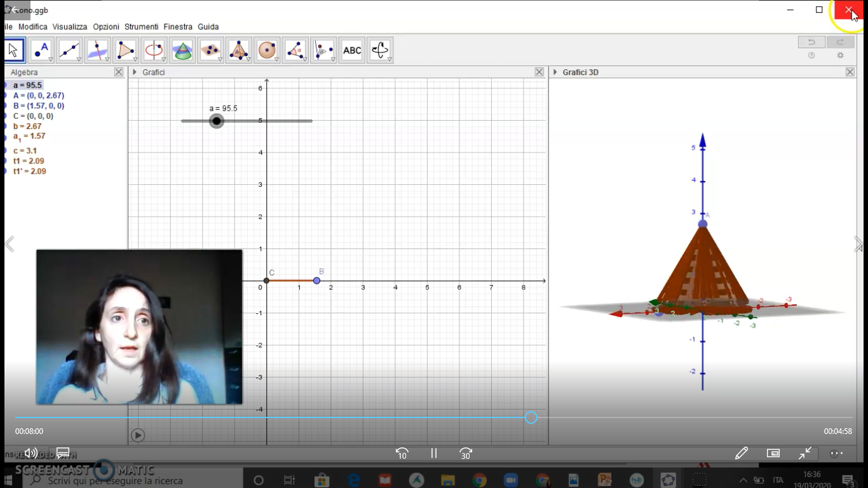868x488 pixels.
Task: Select the Pyramid tool
Action: [238, 50]
